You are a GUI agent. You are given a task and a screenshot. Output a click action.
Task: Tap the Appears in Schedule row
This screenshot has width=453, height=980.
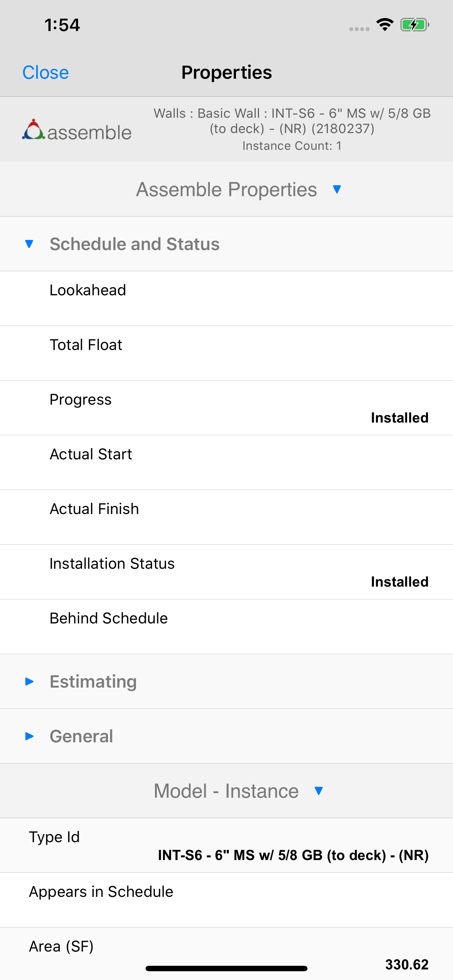pos(226,900)
